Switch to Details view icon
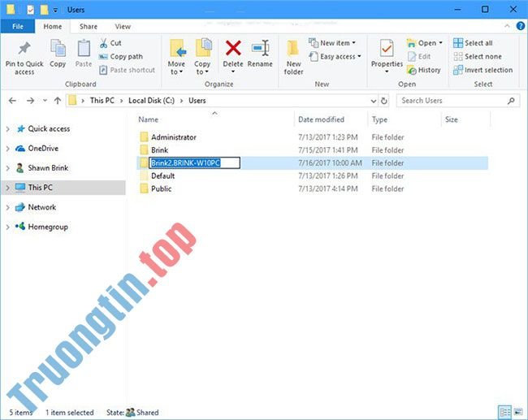 504,412
